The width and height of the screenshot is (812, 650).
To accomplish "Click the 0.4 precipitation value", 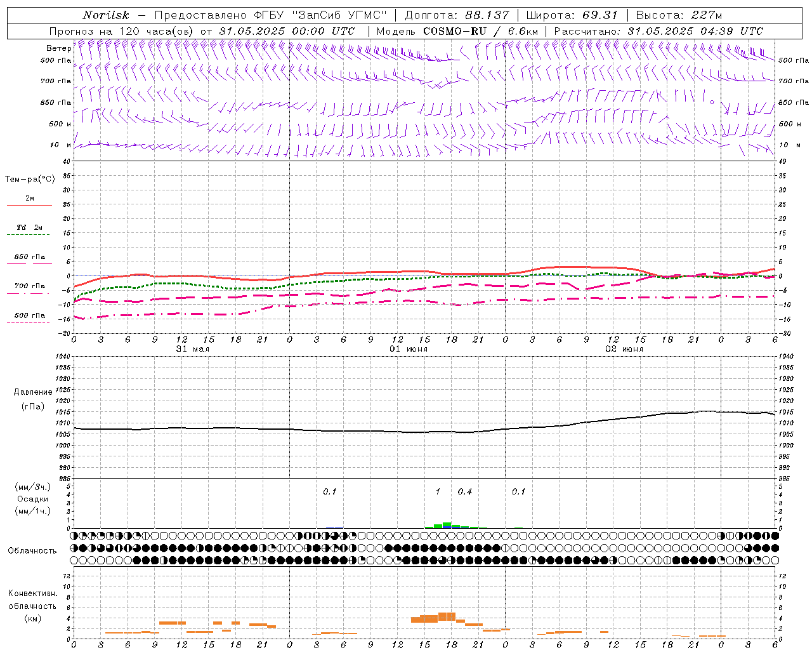I will [465, 492].
